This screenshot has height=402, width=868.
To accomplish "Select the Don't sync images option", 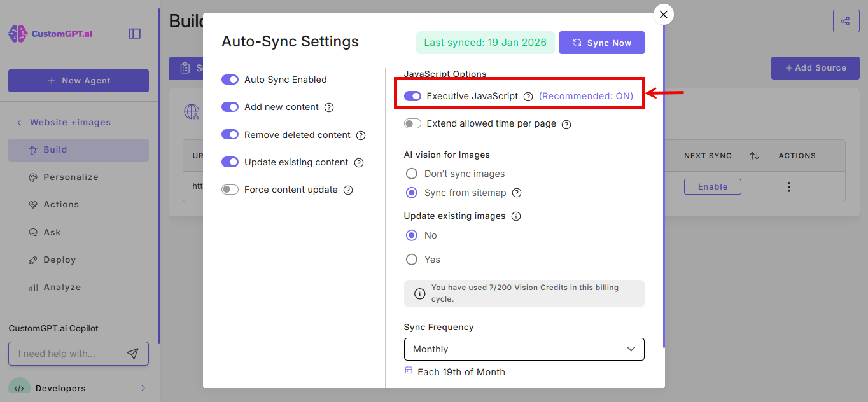I will (412, 174).
